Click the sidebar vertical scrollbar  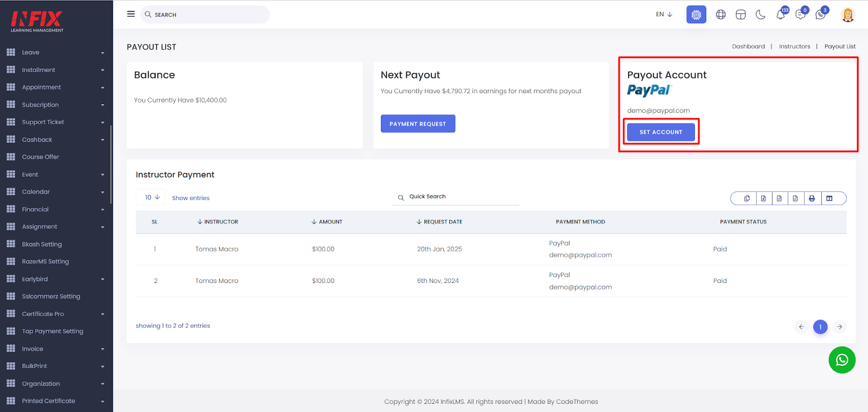tap(111, 164)
